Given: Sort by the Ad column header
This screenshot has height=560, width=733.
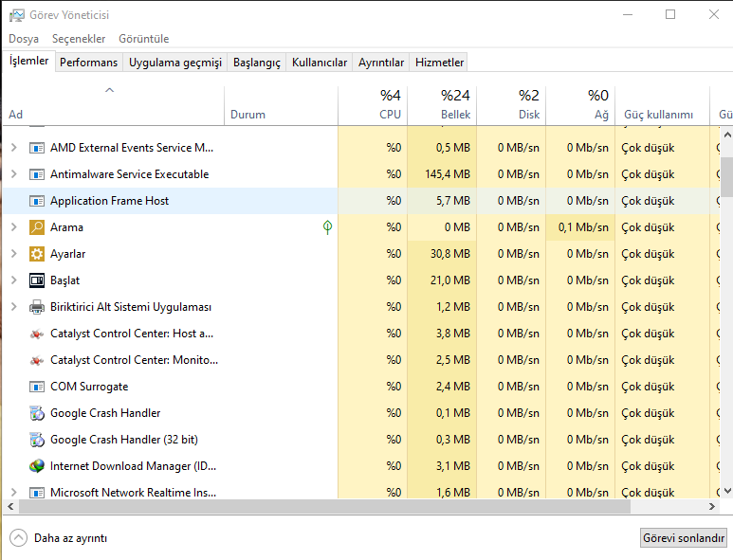Looking at the screenshot, I should coord(114,105).
